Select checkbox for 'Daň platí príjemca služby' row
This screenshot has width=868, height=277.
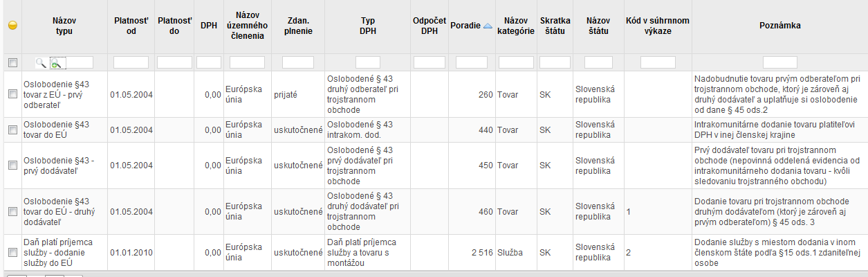12,253
